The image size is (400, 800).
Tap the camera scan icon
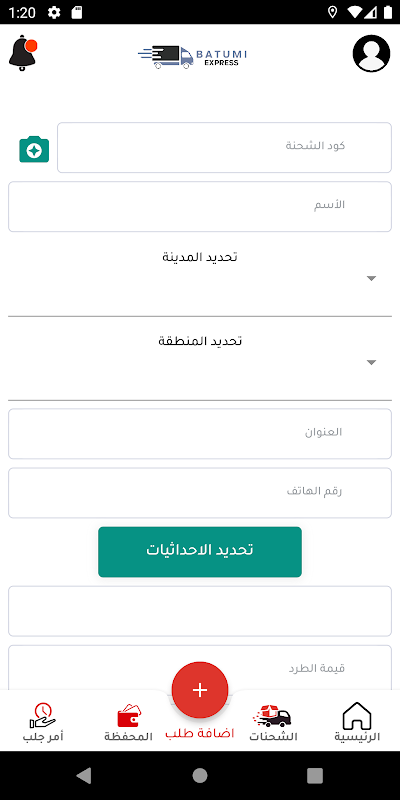pyautogui.click(x=34, y=149)
